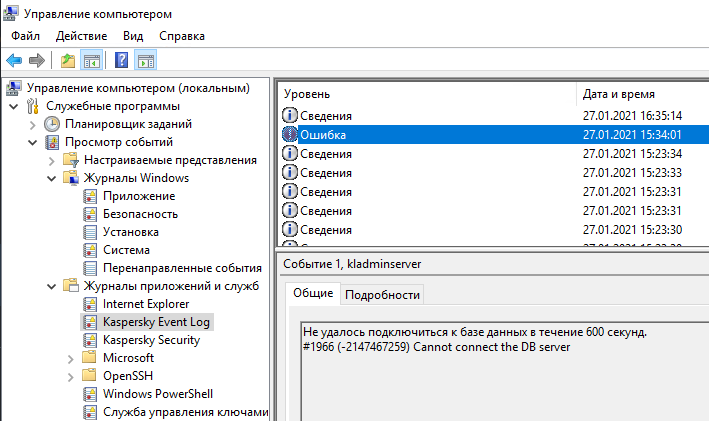Click the up one level folder icon
The height and width of the screenshot is (421, 709).
point(68,60)
